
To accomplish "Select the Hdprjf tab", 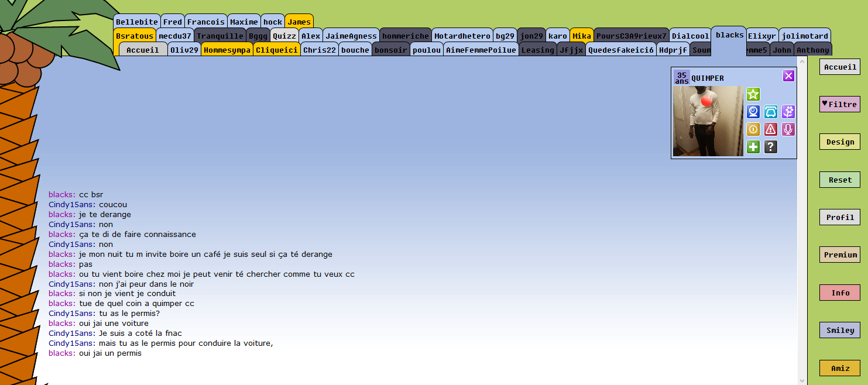I will tap(673, 50).
